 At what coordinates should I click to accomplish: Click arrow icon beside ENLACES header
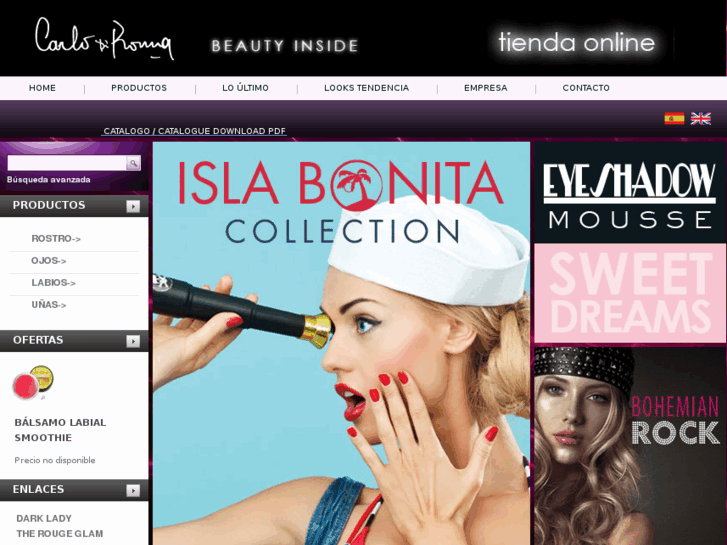pos(133,490)
